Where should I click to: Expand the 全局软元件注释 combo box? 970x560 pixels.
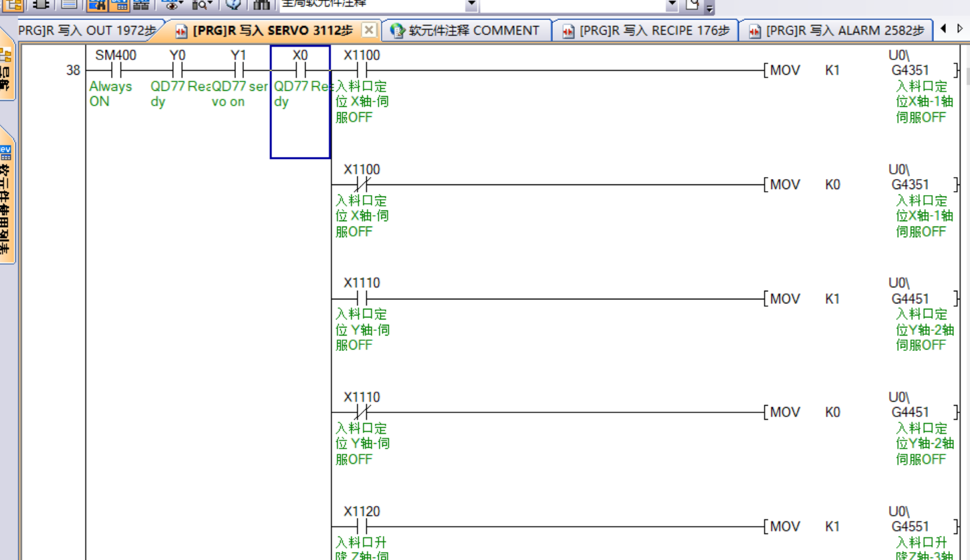[x=471, y=4]
